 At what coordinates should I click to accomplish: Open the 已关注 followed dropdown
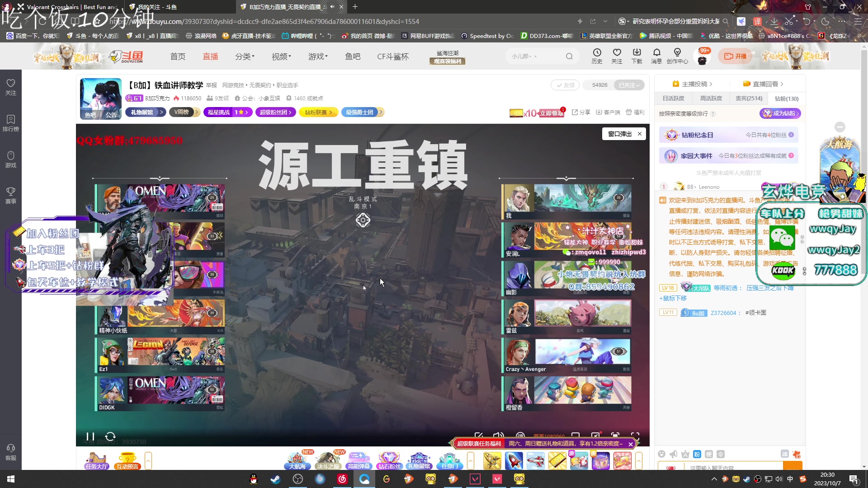click(629, 85)
